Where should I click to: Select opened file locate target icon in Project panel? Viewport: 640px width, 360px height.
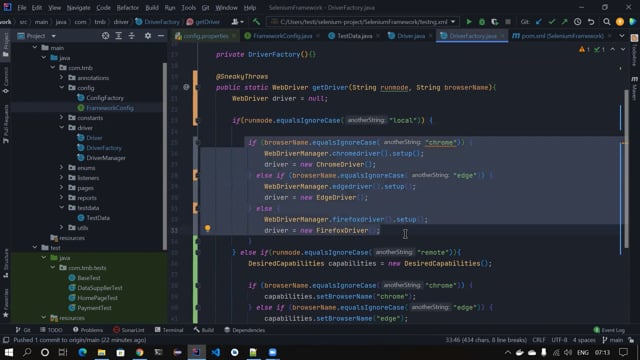click(x=105, y=36)
